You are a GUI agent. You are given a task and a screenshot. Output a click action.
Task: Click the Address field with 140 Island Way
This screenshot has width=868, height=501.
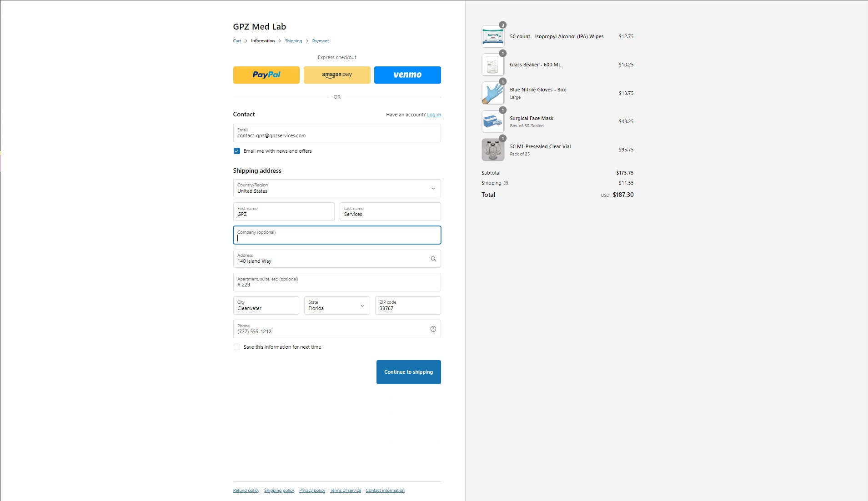click(337, 259)
